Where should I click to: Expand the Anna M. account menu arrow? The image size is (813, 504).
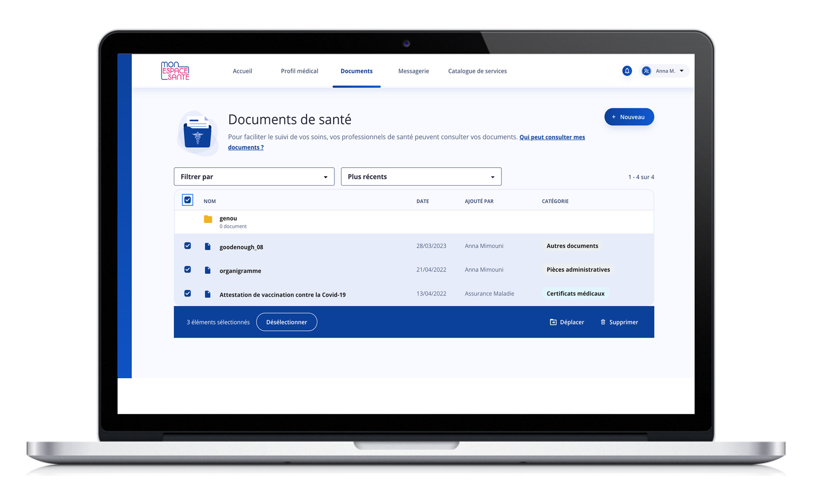[682, 71]
